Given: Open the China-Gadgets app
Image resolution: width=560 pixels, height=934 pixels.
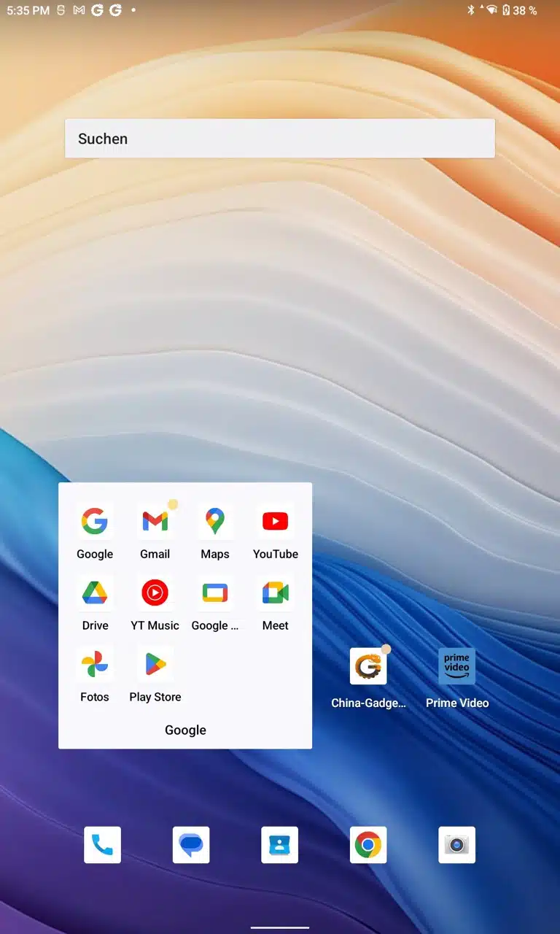Looking at the screenshot, I should click(x=368, y=666).
